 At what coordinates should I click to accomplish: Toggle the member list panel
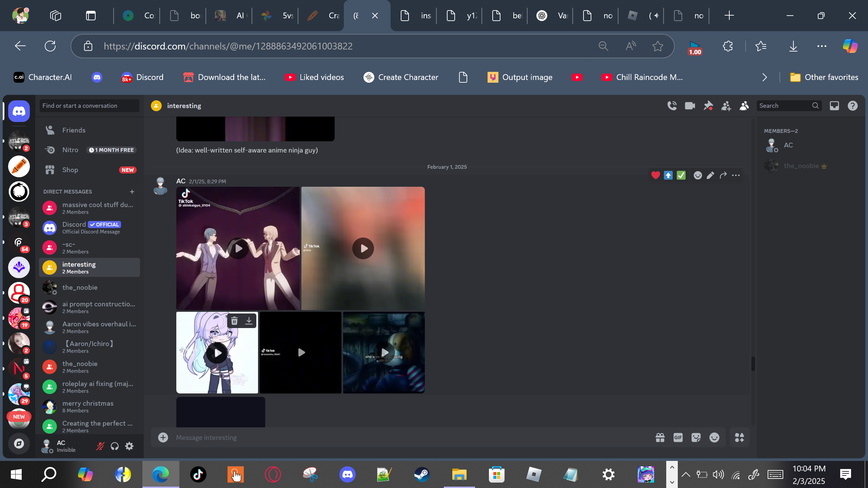click(744, 106)
